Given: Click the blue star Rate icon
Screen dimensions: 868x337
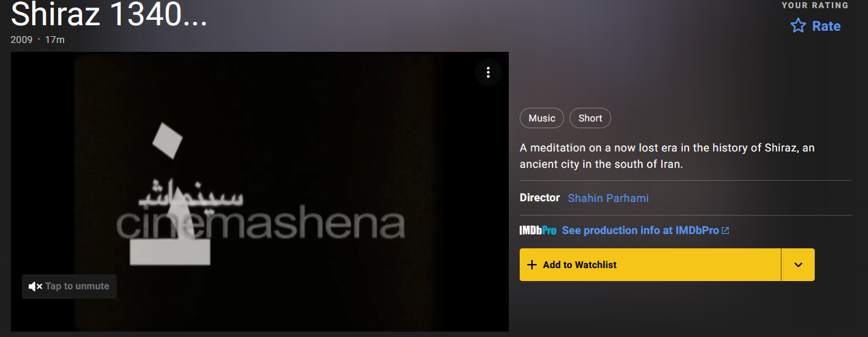Looking at the screenshot, I should [798, 26].
